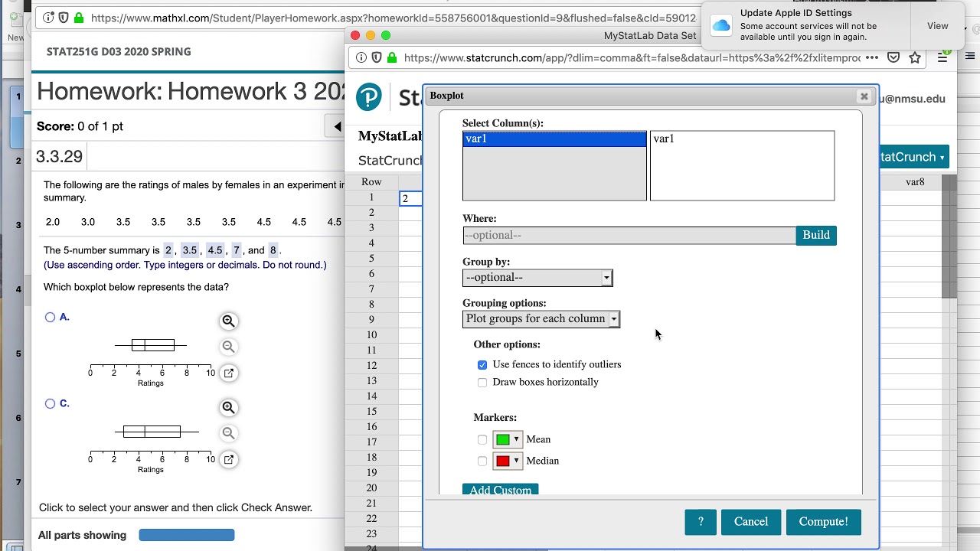
Task: Click Compute! to create the boxplot
Action: click(x=824, y=522)
